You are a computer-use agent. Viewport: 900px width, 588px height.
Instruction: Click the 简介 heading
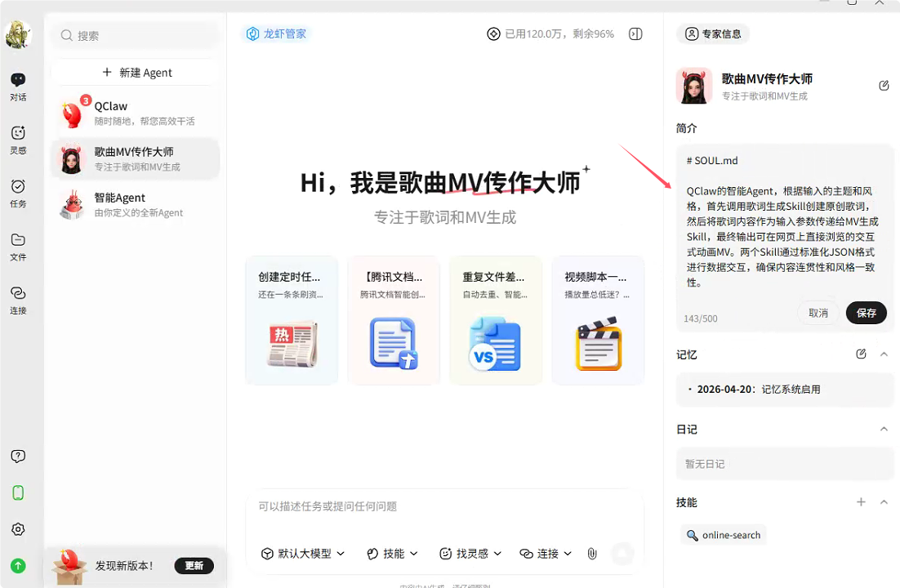(x=687, y=128)
